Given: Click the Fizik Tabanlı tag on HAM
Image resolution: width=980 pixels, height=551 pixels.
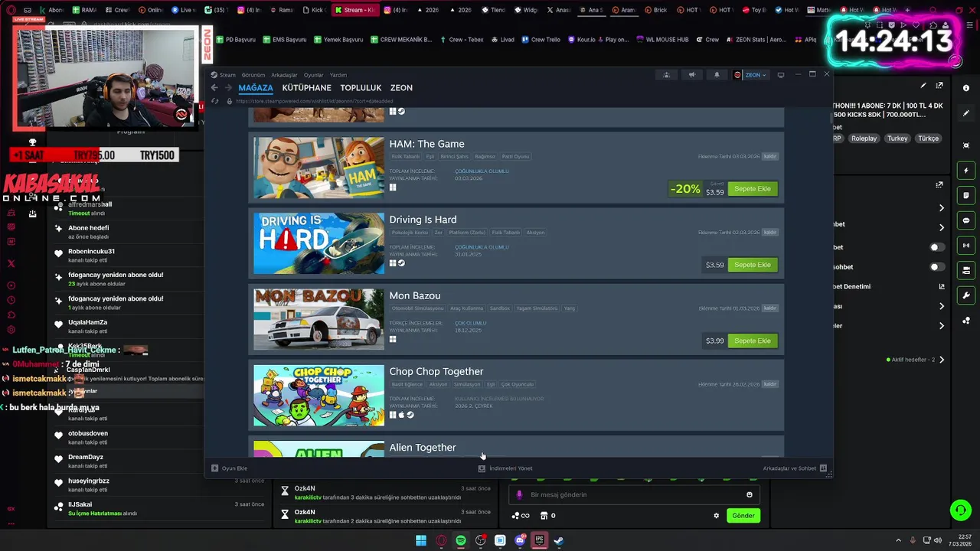Looking at the screenshot, I should [x=406, y=156].
